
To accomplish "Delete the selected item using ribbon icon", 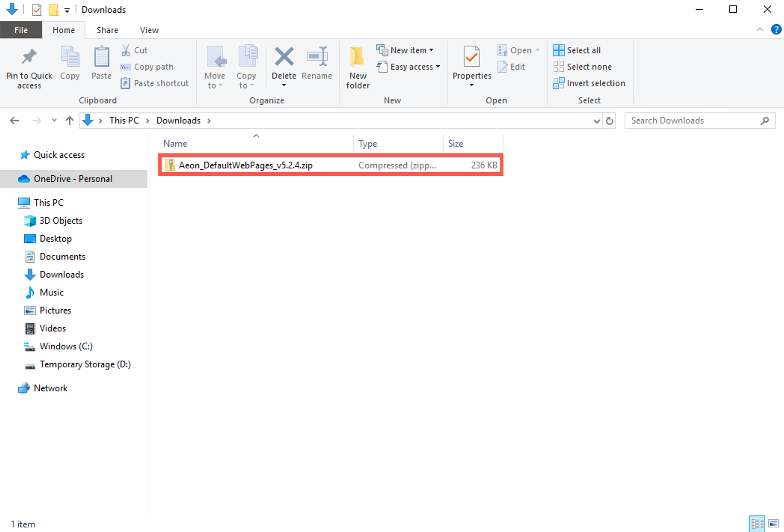I will pos(284,62).
